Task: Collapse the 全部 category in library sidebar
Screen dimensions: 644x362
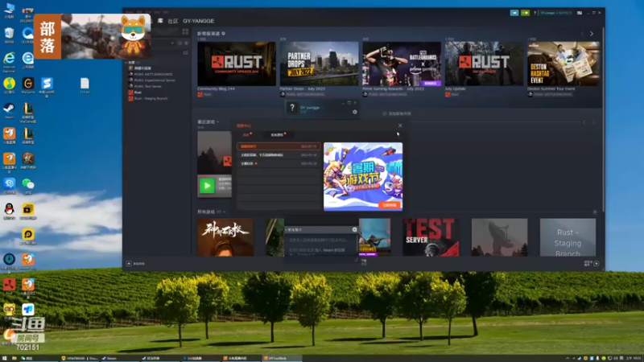Action: tap(126, 63)
